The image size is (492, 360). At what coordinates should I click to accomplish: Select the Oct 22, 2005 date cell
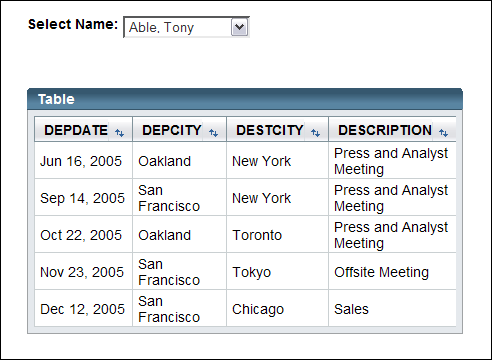coord(84,235)
